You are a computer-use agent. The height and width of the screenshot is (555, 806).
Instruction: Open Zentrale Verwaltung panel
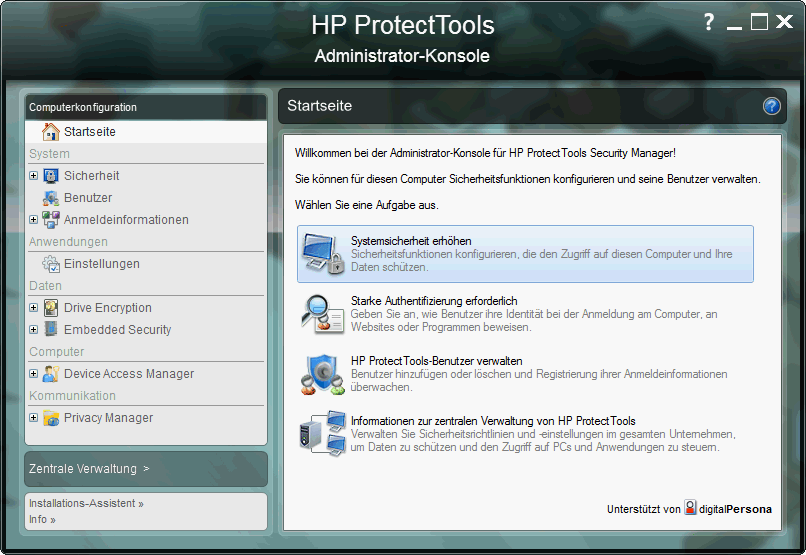[x=146, y=469]
